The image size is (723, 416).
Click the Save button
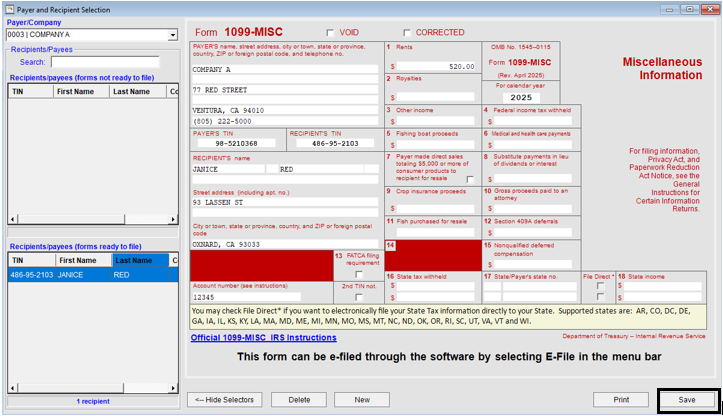click(x=687, y=399)
